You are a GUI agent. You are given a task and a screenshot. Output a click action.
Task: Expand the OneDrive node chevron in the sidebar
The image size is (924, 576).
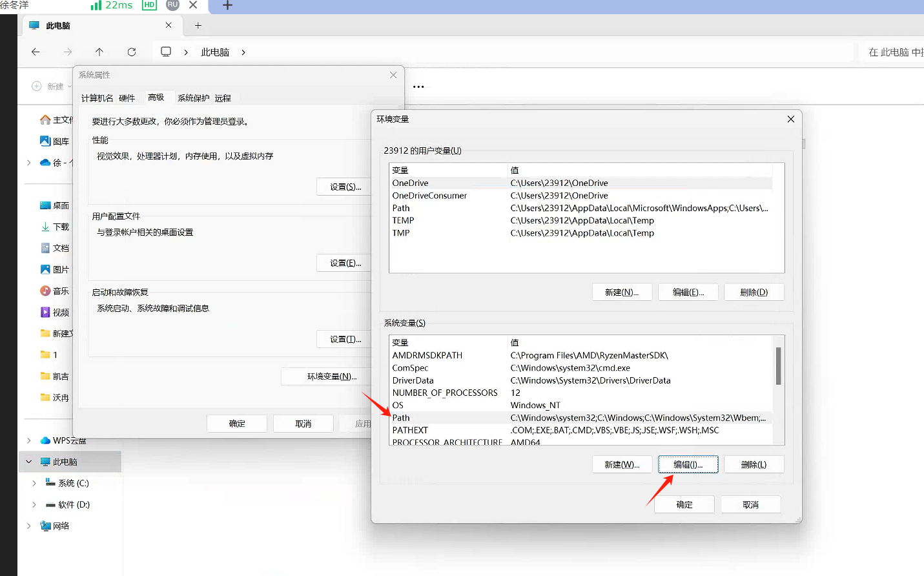pos(28,163)
